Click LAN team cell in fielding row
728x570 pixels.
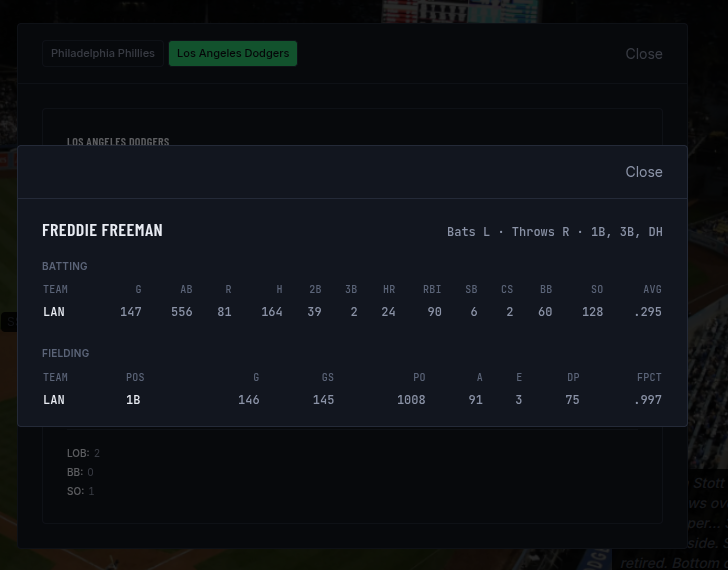[54, 400]
